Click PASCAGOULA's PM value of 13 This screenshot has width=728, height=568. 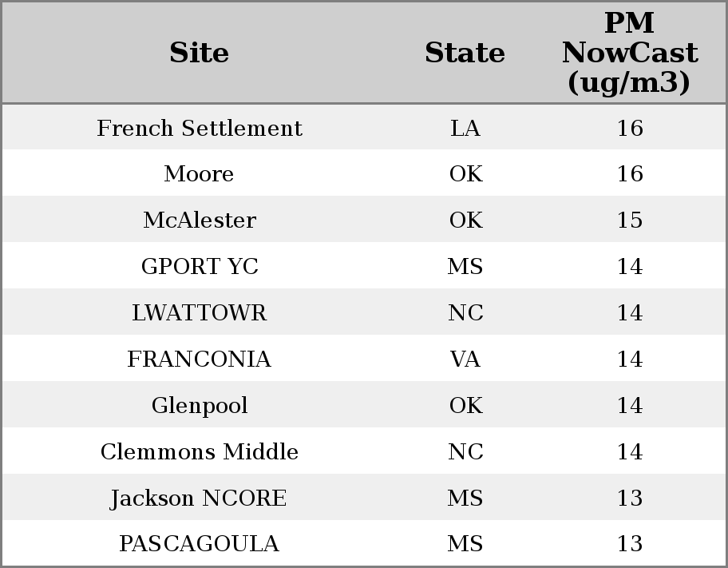pos(630,544)
